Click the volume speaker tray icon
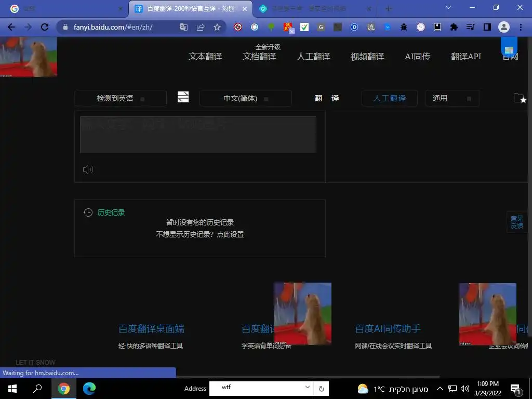532x399 pixels. coord(465,389)
